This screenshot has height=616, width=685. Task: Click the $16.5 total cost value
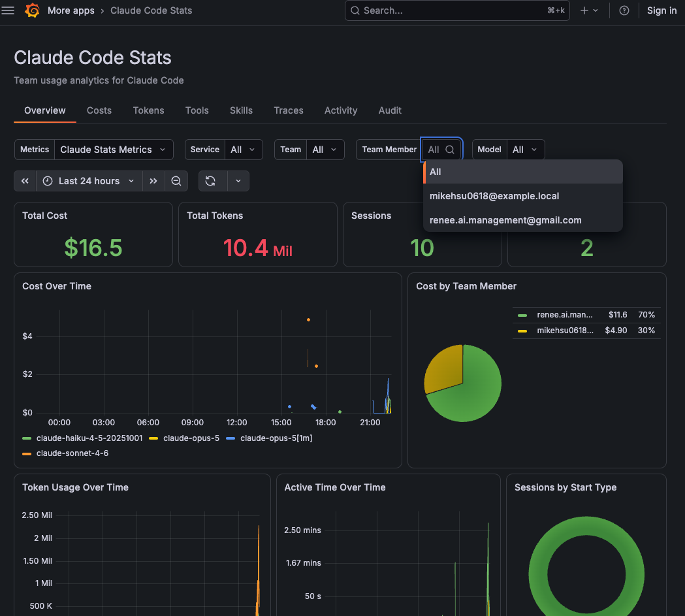tap(93, 248)
